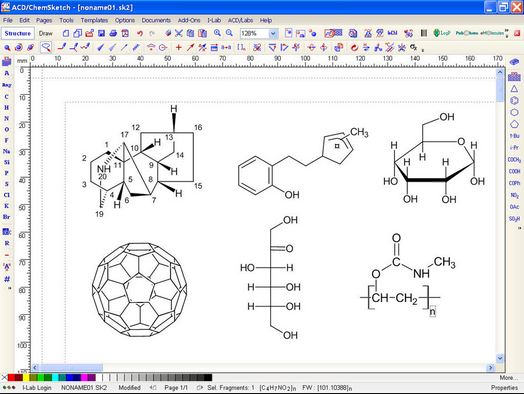Select the Lasso selection tool
The image size is (524, 394).
pos(46,47)
